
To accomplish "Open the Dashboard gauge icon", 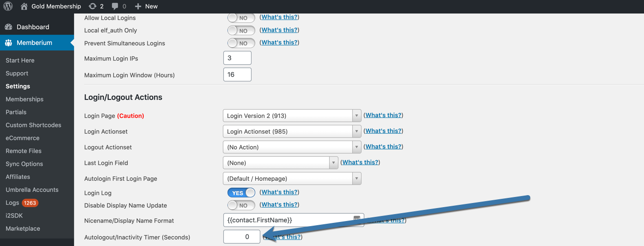I will [x=8, y=27].
